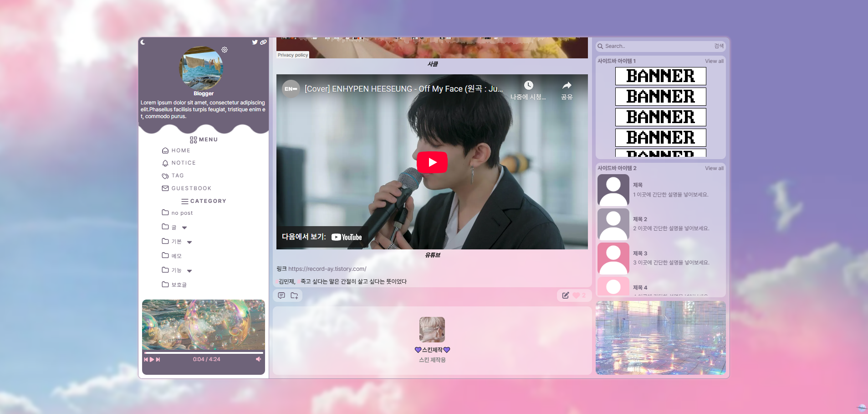Image resolution: width=868 pixels, height=414 pixels.
Task: Expand the '기본' category arrow
Action: [189, 242]
